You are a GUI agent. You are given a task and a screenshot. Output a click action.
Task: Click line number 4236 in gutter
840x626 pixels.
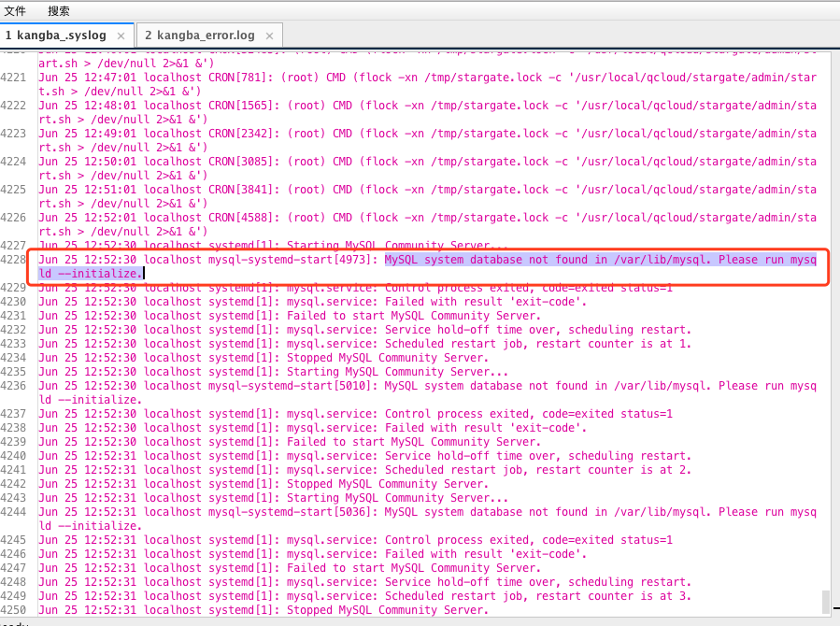click(x=13, y=386)
